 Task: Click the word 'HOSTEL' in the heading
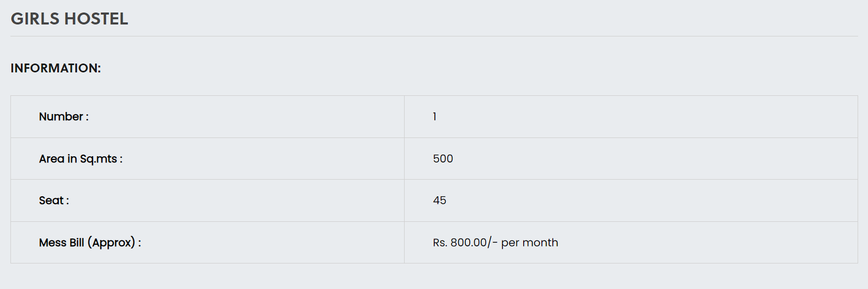pos(96,19)
